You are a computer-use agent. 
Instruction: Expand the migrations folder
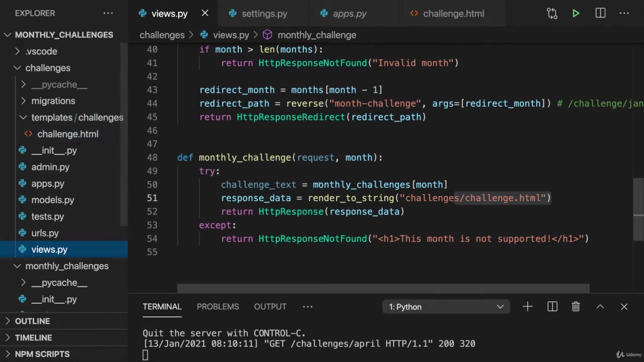(53, 101)
